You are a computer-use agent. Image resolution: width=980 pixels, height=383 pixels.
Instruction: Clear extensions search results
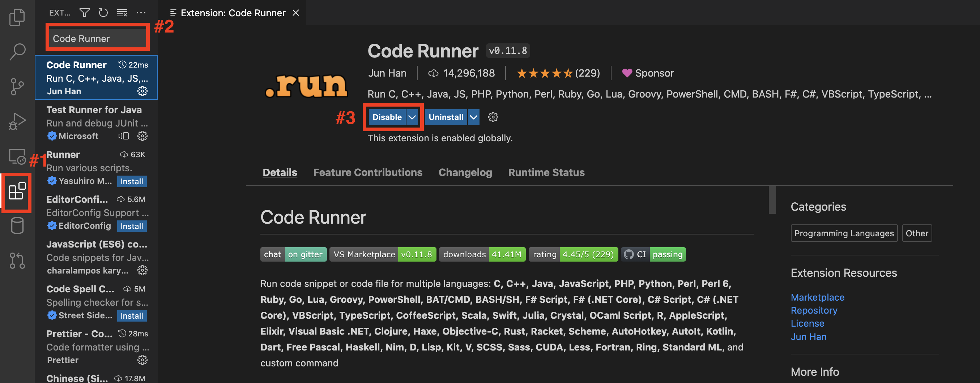coord(122,13)
